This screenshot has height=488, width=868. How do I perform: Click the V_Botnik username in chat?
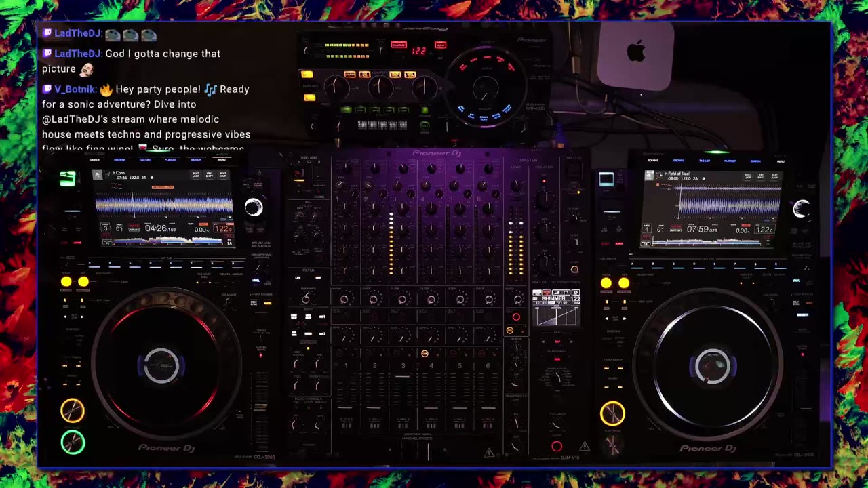(x=75, y=89)
